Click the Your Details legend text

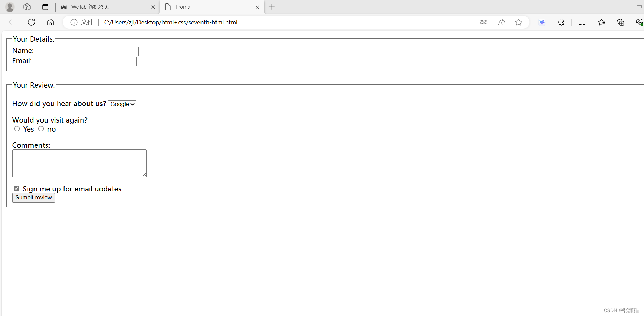pyautogui.click(x=33, y=39)
